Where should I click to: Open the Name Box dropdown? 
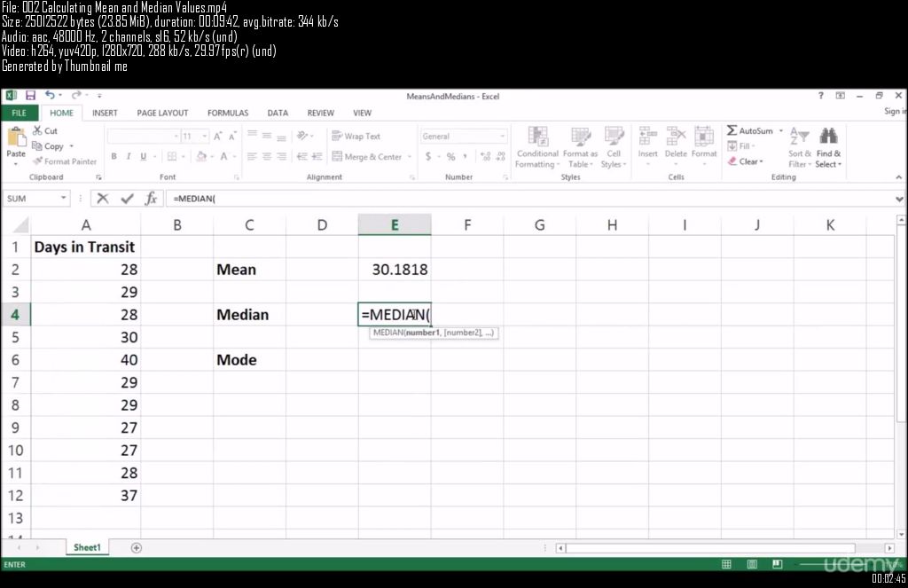point(63,198)
